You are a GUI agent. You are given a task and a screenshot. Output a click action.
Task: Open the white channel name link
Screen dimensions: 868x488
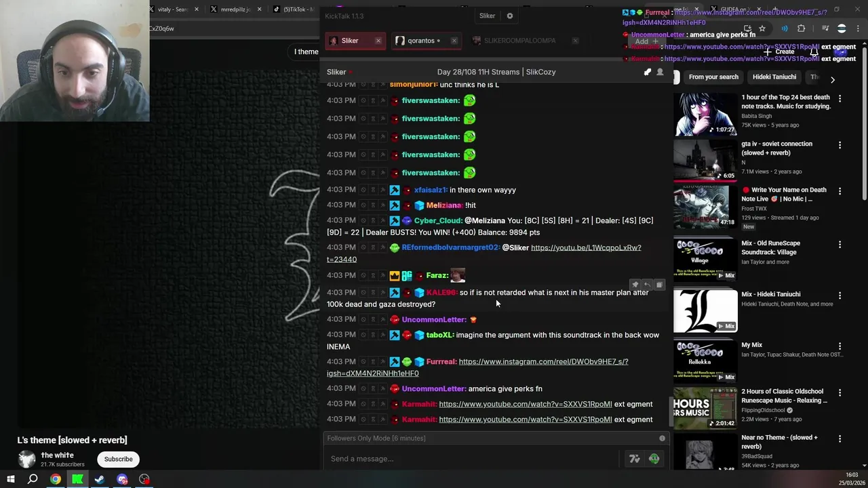point(57,455)
